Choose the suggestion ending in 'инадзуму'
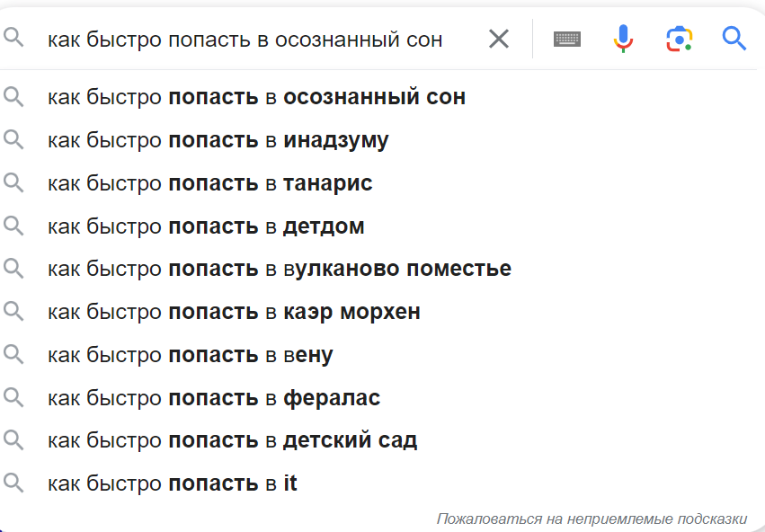The width and height of the screenshot is (765, 532). pos(218,140)
